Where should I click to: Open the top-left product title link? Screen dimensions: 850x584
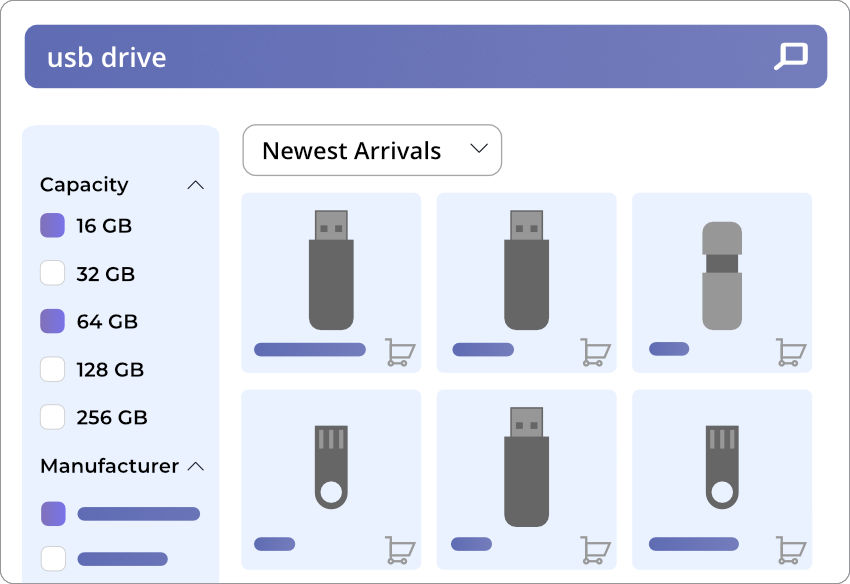coord(310,350)
